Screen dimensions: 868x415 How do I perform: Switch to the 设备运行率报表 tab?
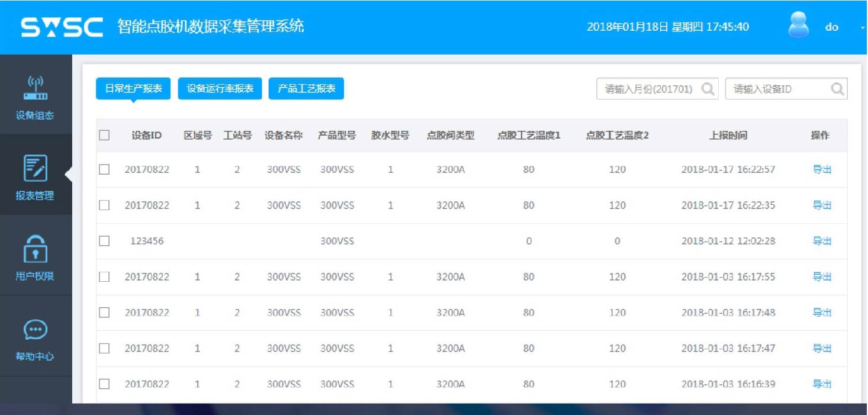220,89
